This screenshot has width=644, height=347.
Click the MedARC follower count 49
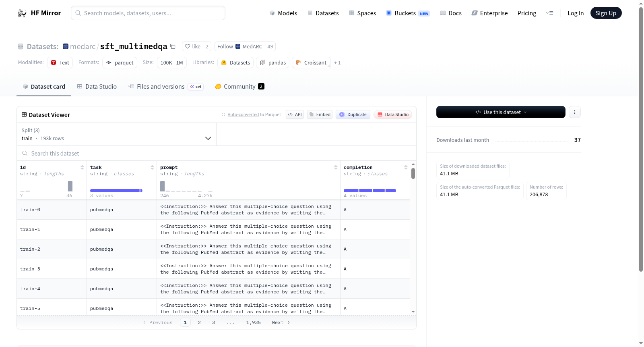tap(270, 46)
